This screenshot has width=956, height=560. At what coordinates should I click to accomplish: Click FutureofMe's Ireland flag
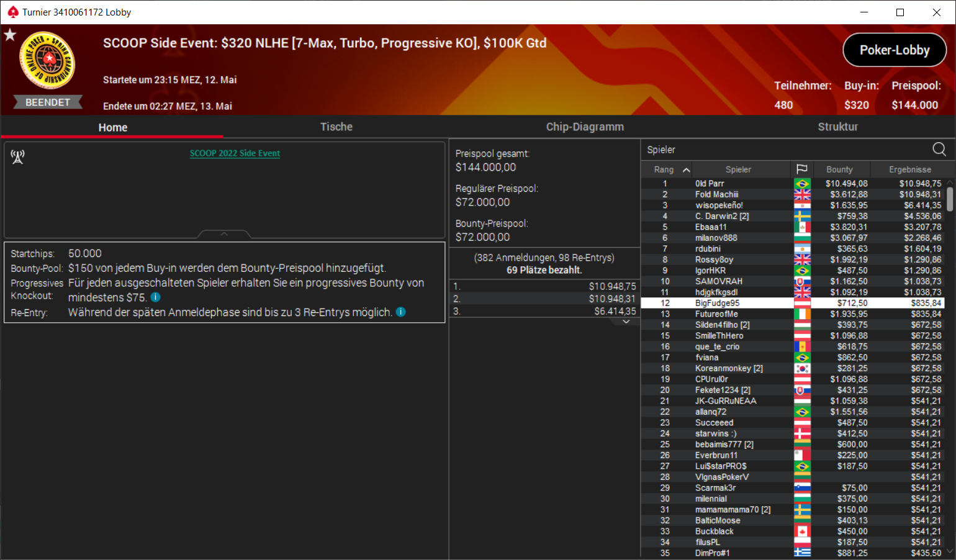802,314
